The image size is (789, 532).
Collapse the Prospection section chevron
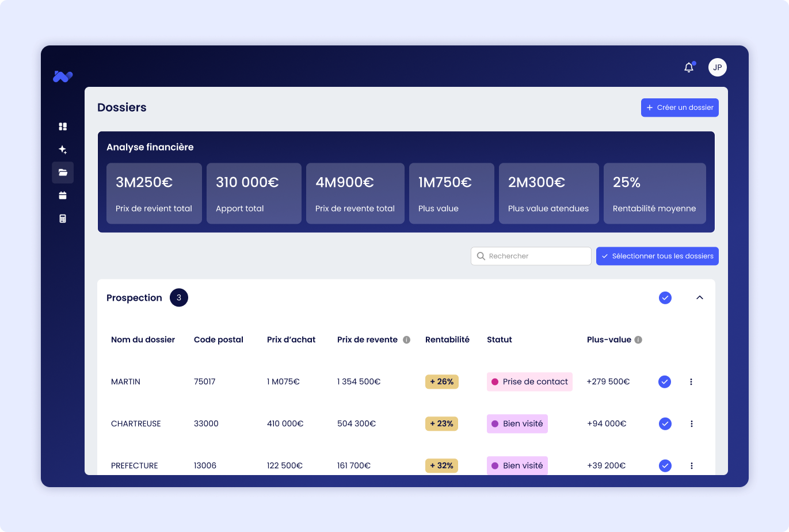700,298
